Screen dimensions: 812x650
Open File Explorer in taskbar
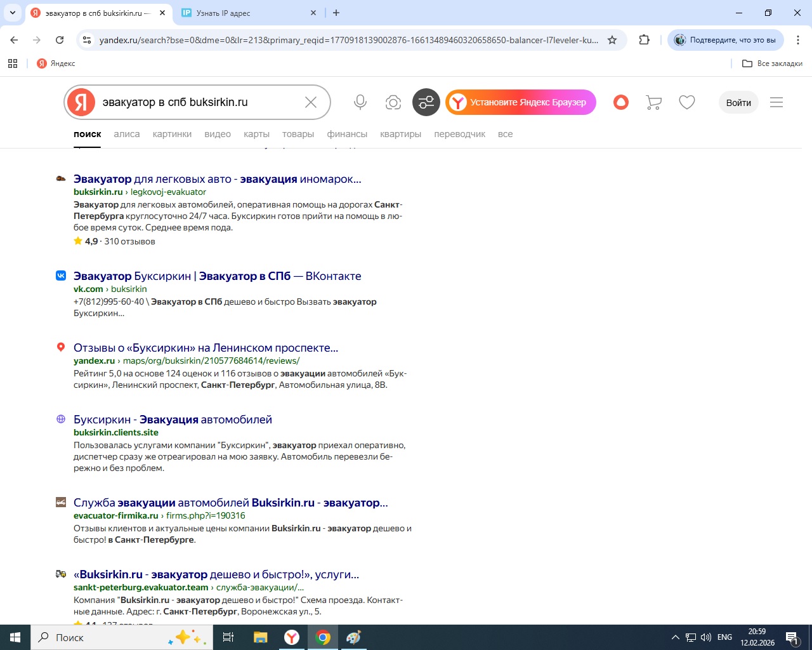pyautogui.click(x=260, y=637)
